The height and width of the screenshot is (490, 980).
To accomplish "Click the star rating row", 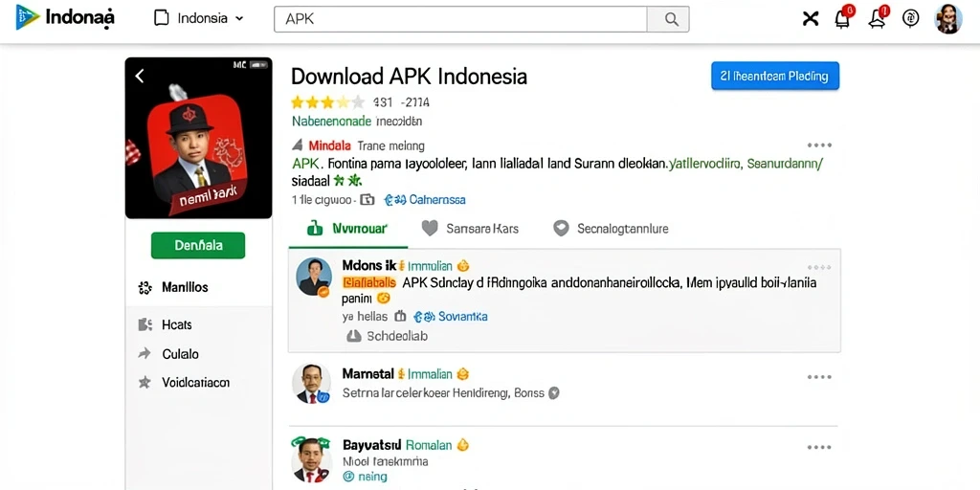I will [327, 101].
